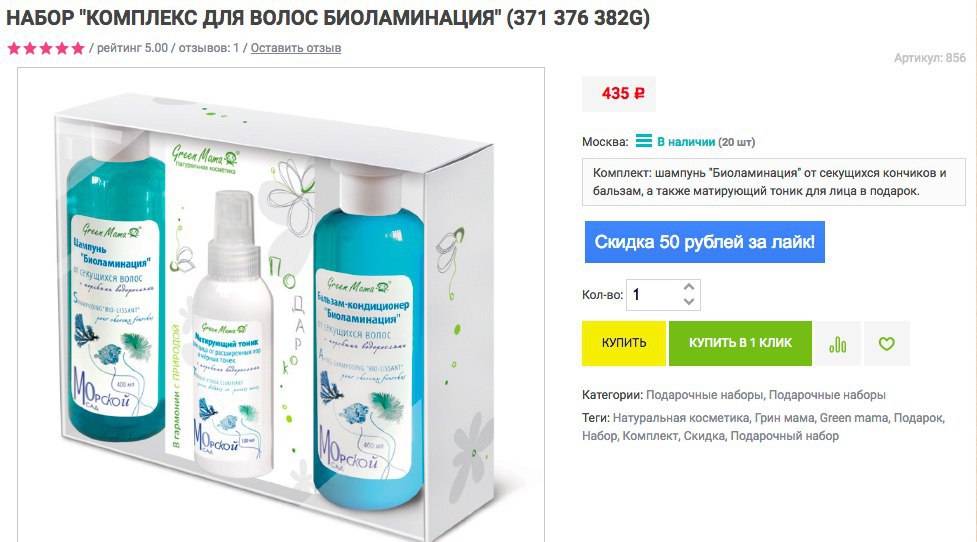
Task: Increase quantity with up arrow
Action: click(689, 287)
